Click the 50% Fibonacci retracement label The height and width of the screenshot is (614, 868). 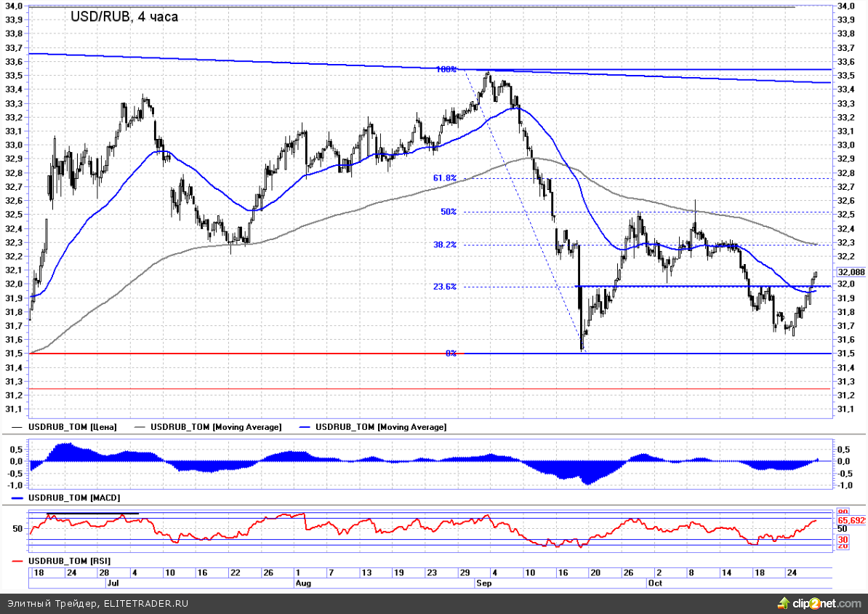click(449, 212)
